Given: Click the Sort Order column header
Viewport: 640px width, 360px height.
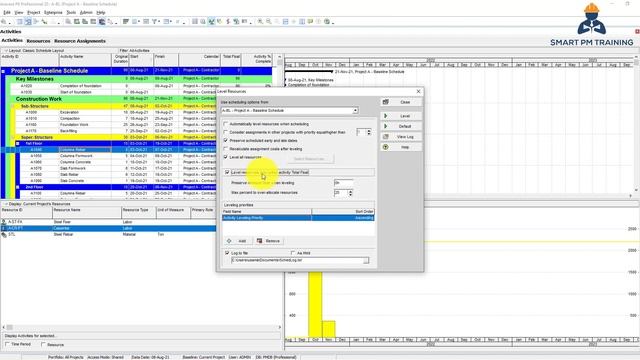Looking at the screenshot, I should coord(343,211).
